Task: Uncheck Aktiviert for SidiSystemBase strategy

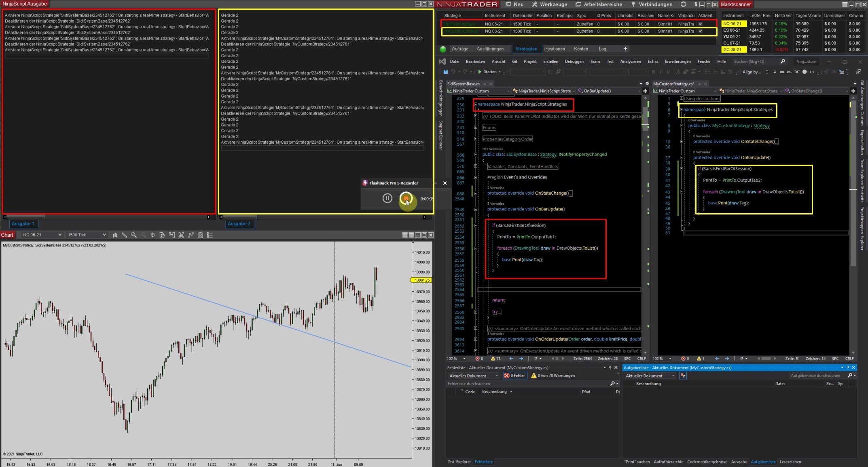Action: 701,24
